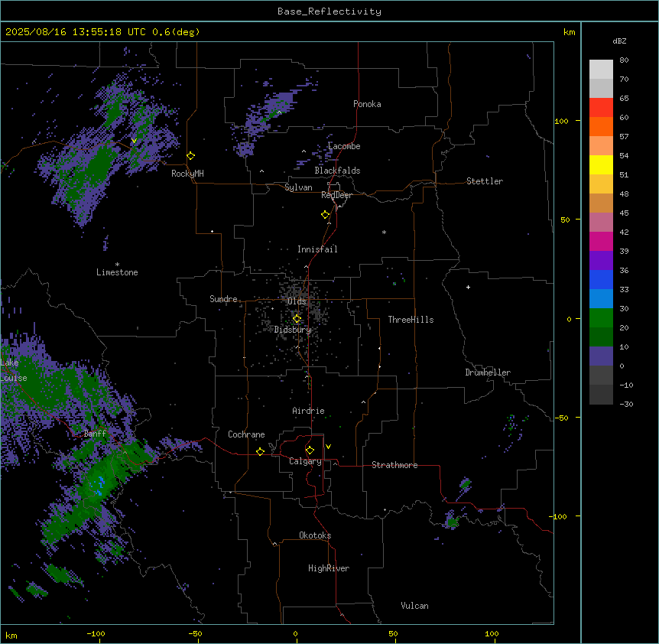This screenshot has height=644, width=659.
Task: Click the Lacombe city label
Action: (x=344, y=146)
